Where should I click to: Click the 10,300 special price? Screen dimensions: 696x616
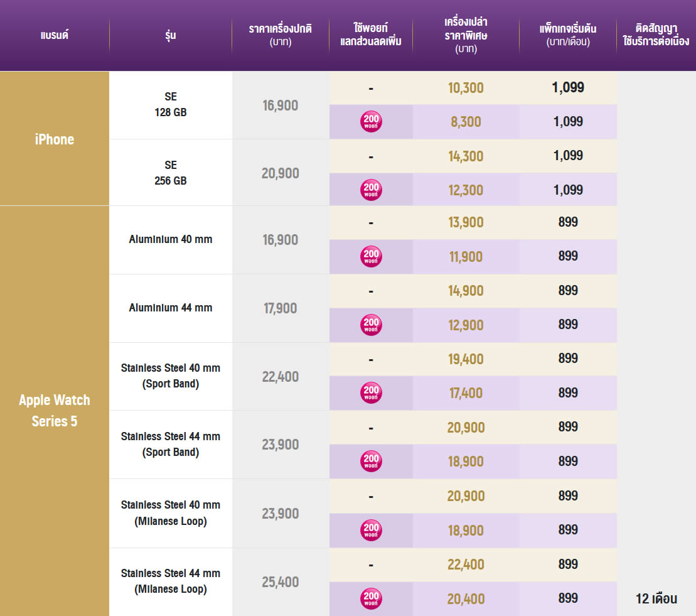click(x=466, y=88)
